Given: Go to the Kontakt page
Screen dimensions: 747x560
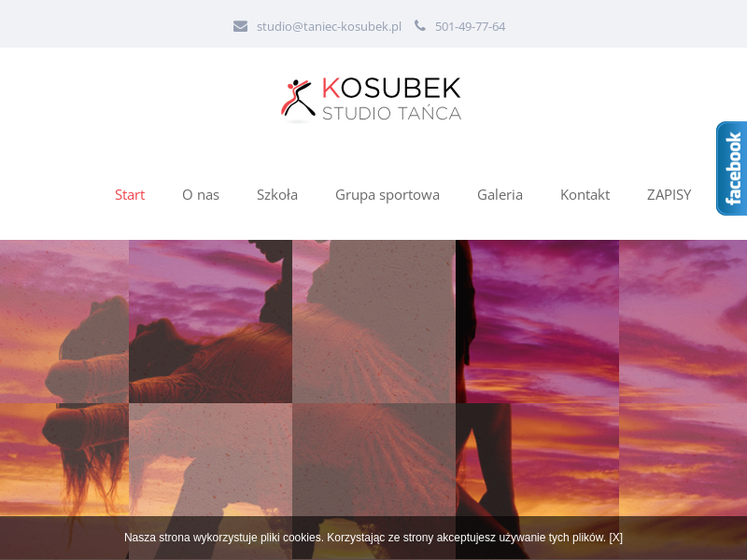Looking at the screenshot, I should pyautogui.click(x=585, y=195).
